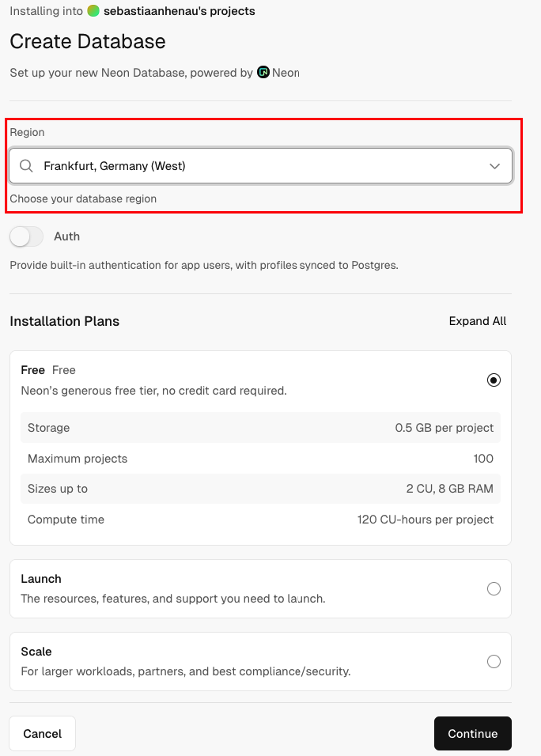This screenshot has height=756, width=541.
Task: Click the magnifier icon in Region field
Action: (26, 166)
